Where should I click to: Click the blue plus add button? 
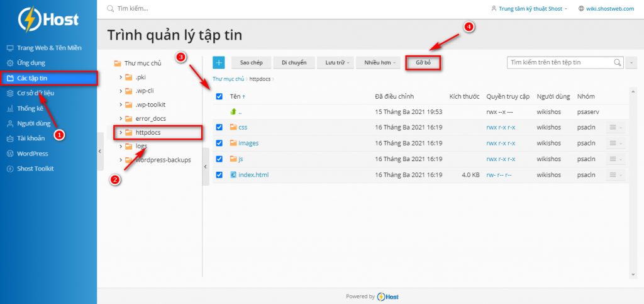(x=218, y=63)
